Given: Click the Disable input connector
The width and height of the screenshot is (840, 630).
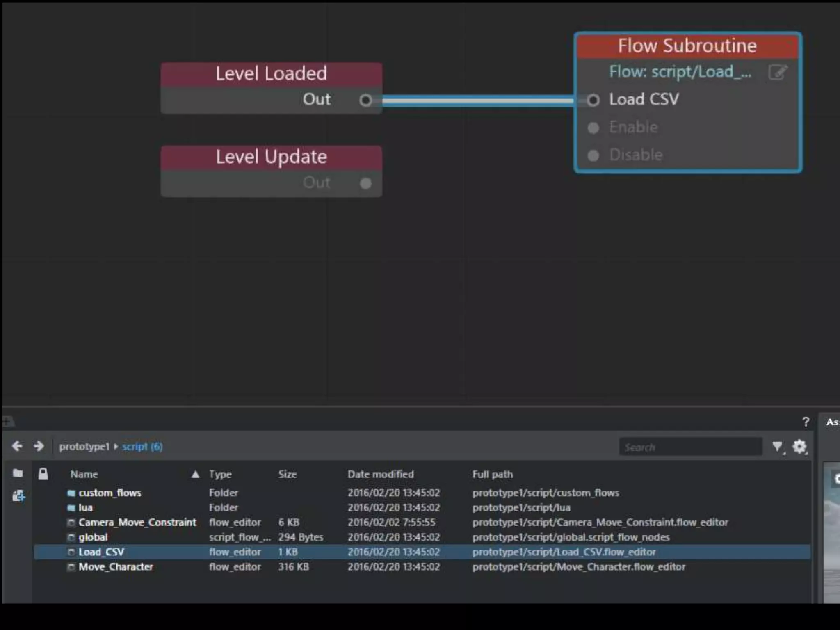Looking at the screenshot, I should coord(593,155).
